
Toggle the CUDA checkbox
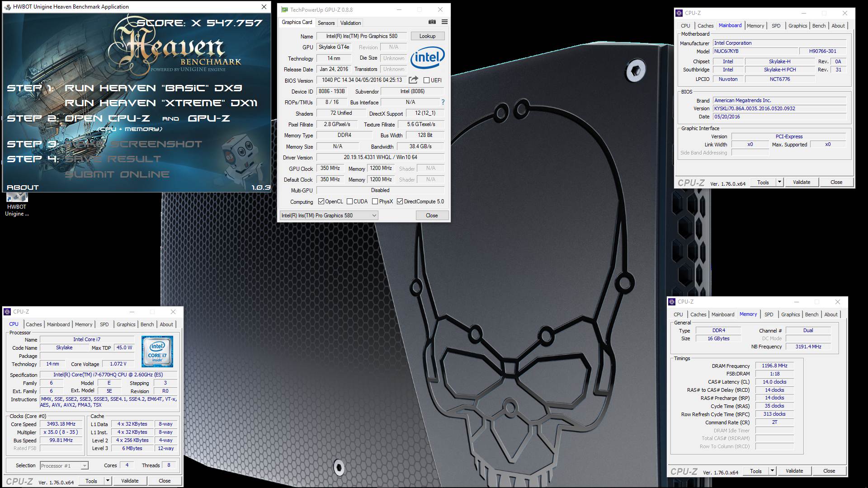coord(349,202)
